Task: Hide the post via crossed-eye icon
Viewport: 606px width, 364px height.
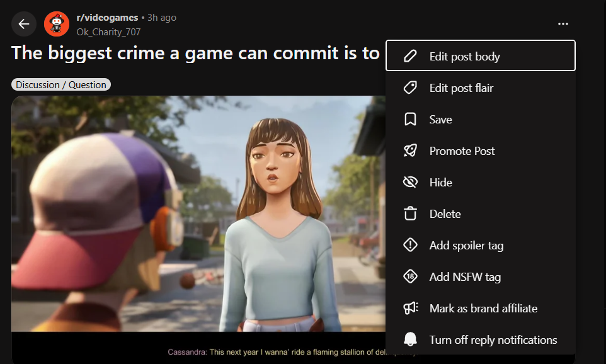Action: [410, 182]
